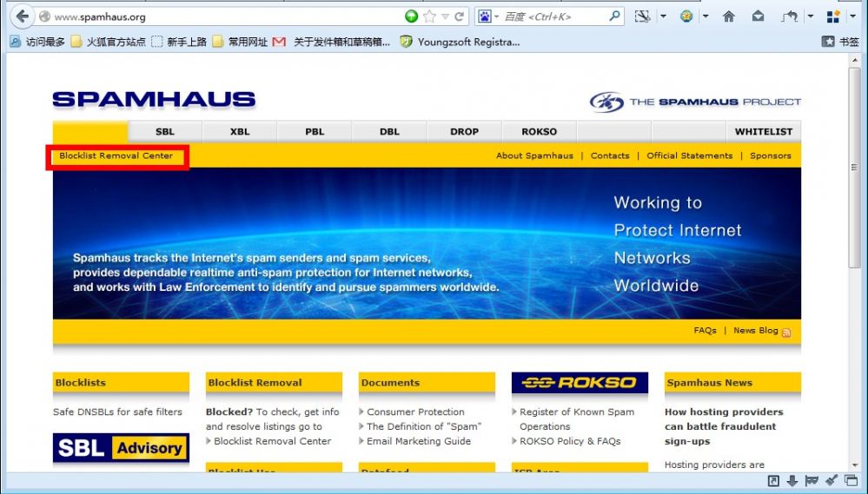The image size is (868, 494).
Task: Open the Email Marketing Guide link
Action: pyautogui.click(x=419, y=441)
